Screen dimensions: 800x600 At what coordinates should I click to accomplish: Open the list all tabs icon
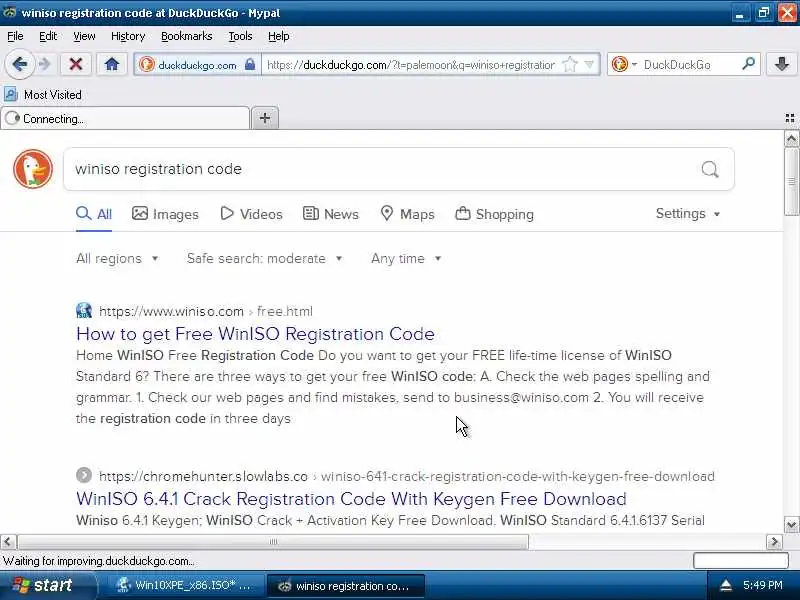790,118
